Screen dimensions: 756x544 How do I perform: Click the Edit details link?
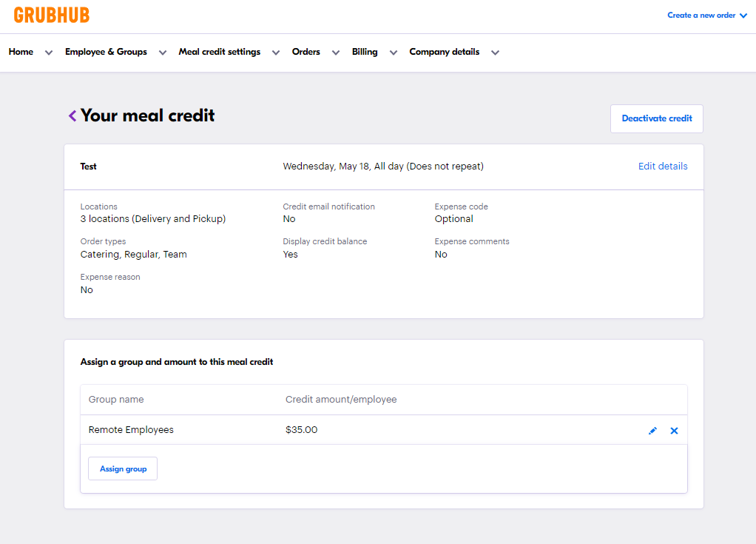(663, 167)
